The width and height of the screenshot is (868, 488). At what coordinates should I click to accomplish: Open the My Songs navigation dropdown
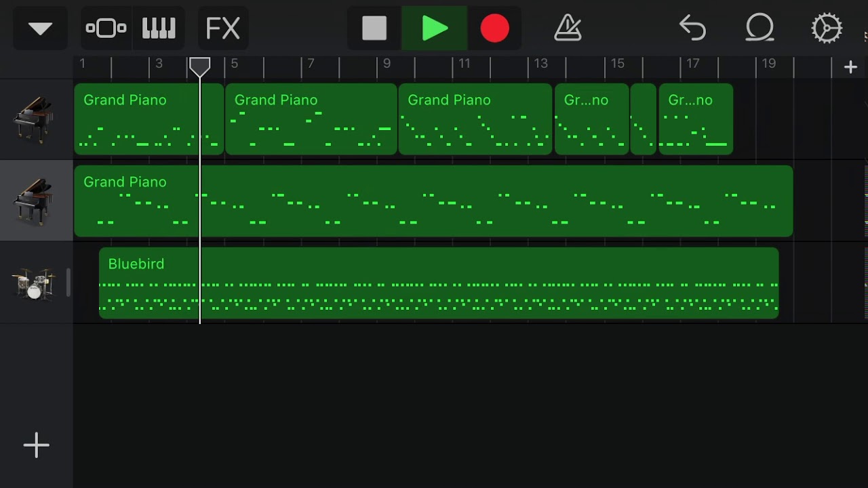point(39,28)
